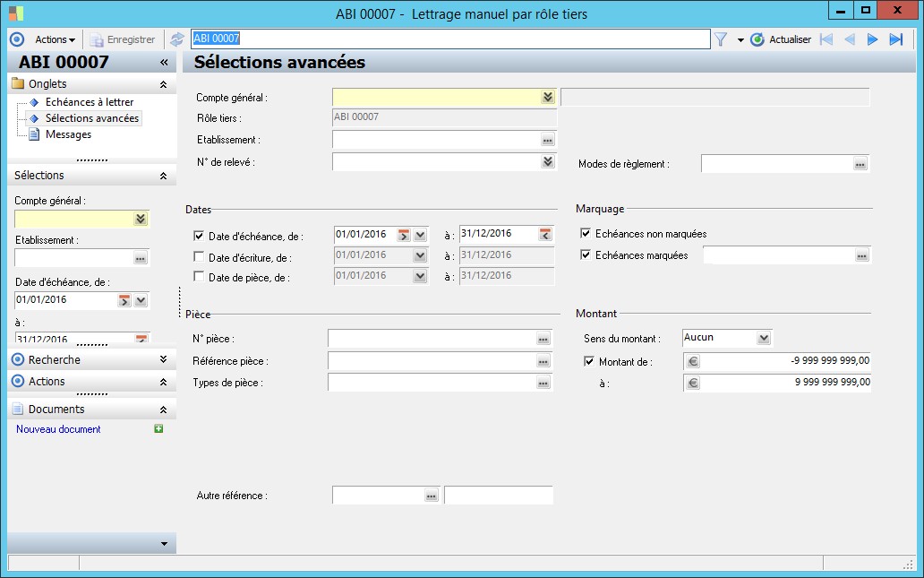Viewport: 924px width, 578px height.
Task: Click Types de pièce browse button
Action: point(543,383)
